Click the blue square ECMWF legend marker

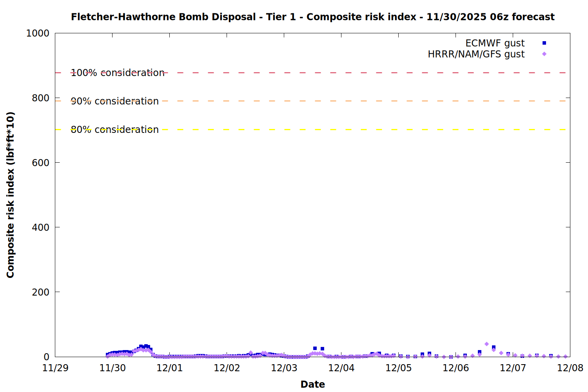tap(544, 43)
